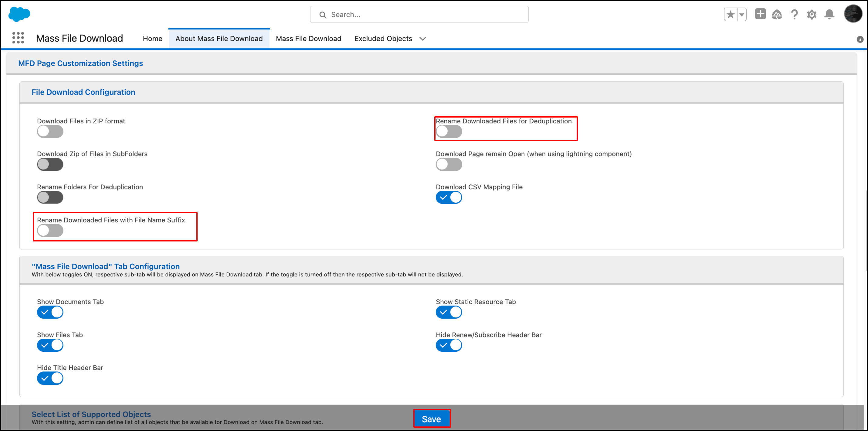The width and height of the screenshot is (868, 431).
Task: Open the Mass File Download tab
Action: point(308,39)
